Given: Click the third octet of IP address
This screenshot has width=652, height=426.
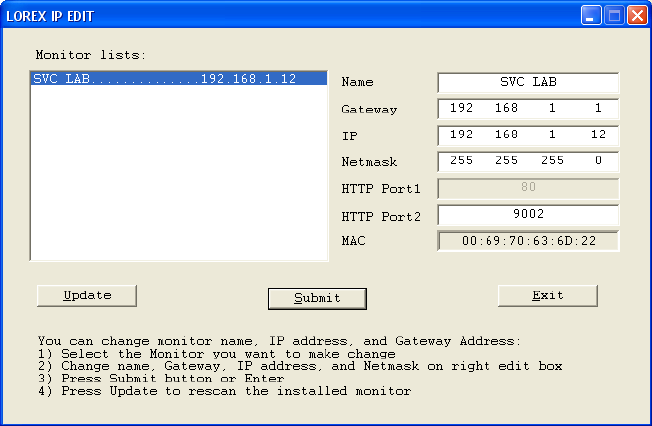Looking at the screenshot, I should click(552, 134).
